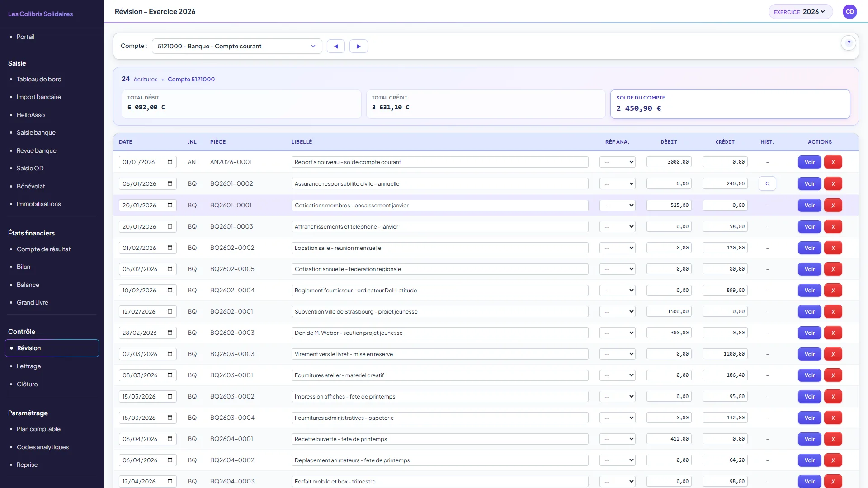Viewport: 868px width, 488px height.
Task: Open Réf ana dropdown for Fournitures administratives
Action: [617, 418]
